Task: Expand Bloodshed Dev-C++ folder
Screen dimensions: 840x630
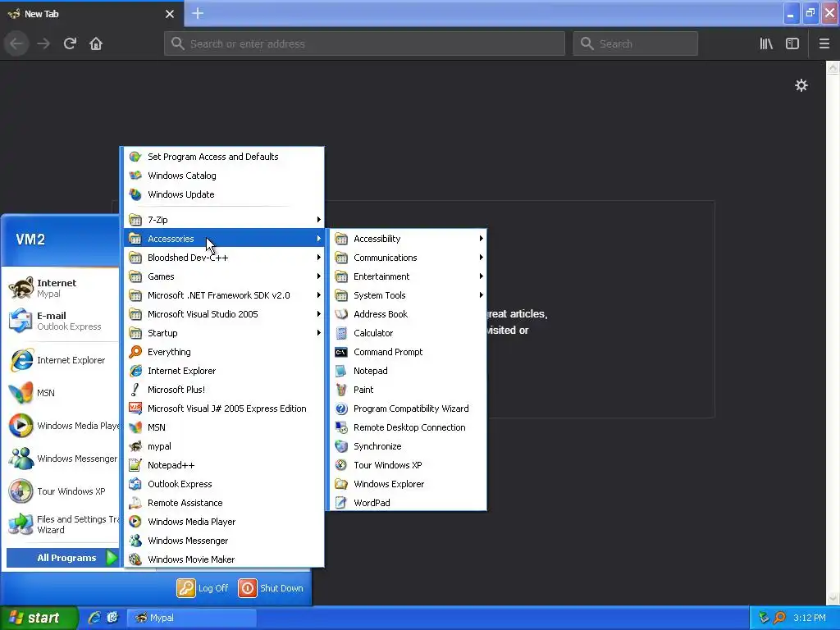Action: (x=224, y=258)
